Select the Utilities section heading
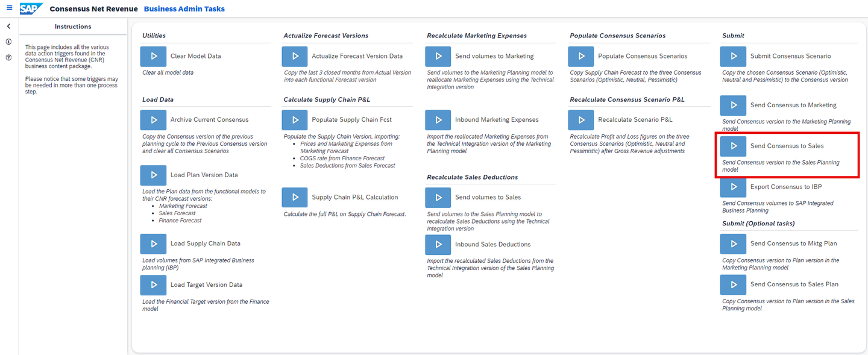 pos(154,36)
